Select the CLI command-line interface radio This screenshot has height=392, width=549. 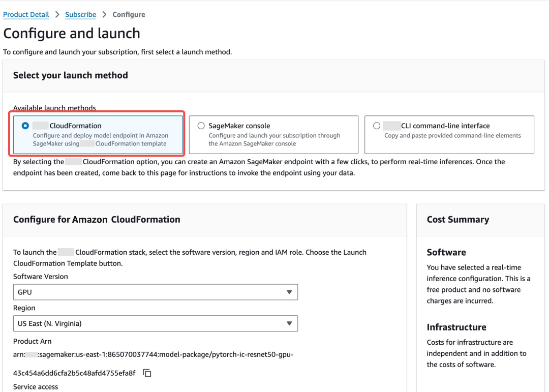pos(377,126)
